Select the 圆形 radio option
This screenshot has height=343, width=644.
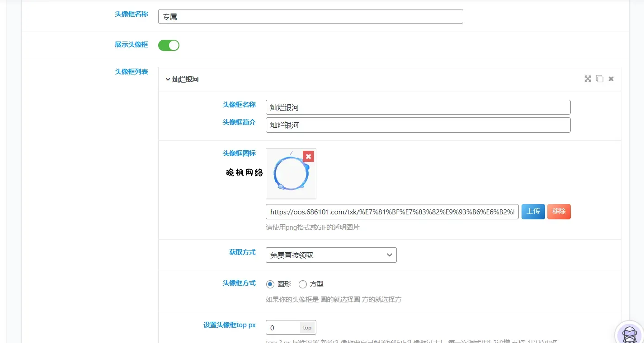tap(270, 284)
